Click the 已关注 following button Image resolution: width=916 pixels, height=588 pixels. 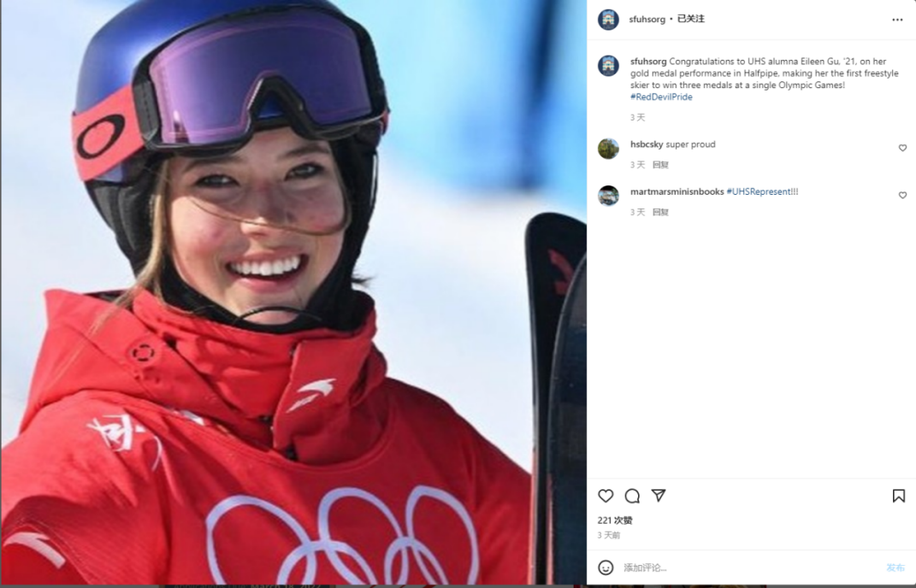click(690, 19)
